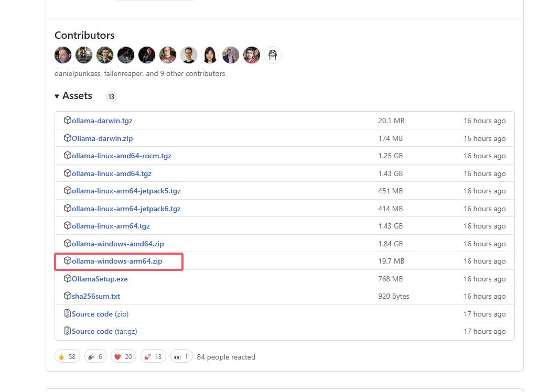Click the 768 MB size value
The height and width of the screenshot is (392, 538).
pyautogui.click(x=391, y=279)
